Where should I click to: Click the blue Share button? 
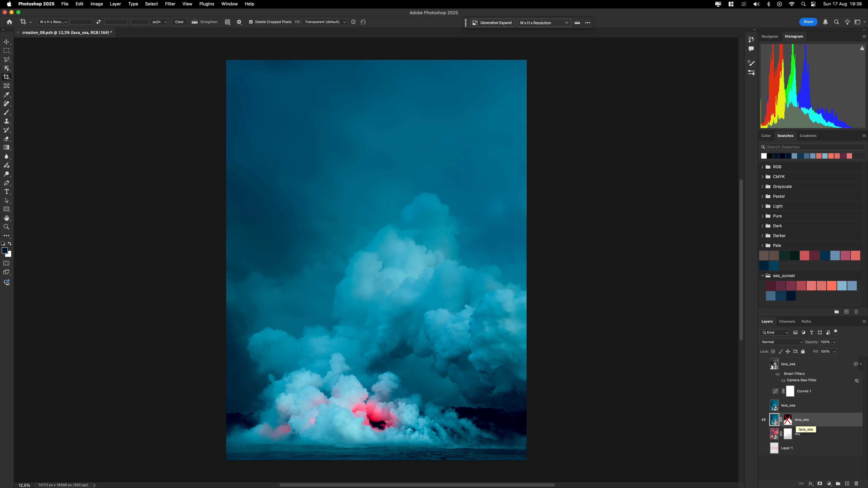pos(808,22)
